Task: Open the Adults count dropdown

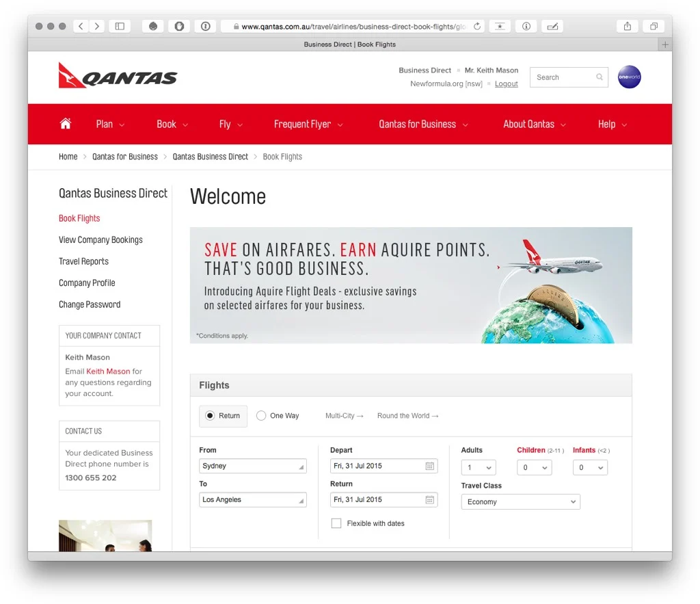Action: pos(478,467)
